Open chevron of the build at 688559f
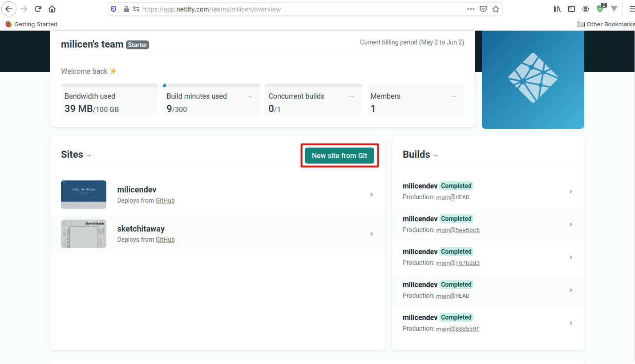The height and width of the screenshot is (364, 635). [x=571, y=323]
